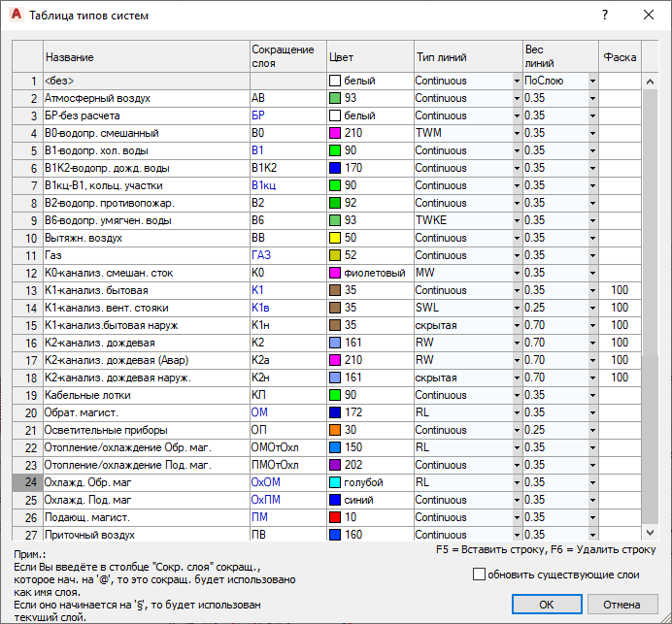Screen dimensions: 672x624
Task: Click blue color swatch 170 for В1К2
Action: (x=335, y=168)
